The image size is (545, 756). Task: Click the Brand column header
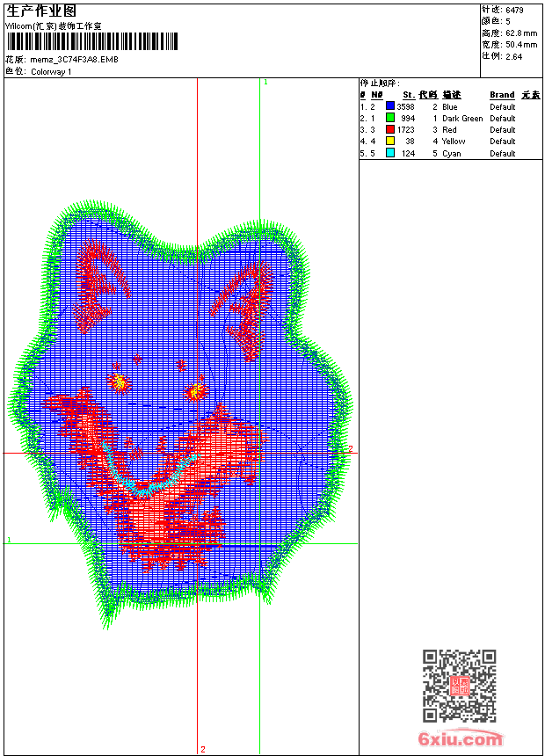point(502,95)
